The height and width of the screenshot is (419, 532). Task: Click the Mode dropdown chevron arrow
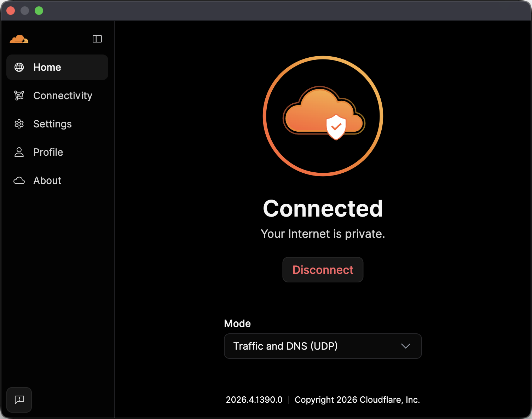[x=406, y=346]
